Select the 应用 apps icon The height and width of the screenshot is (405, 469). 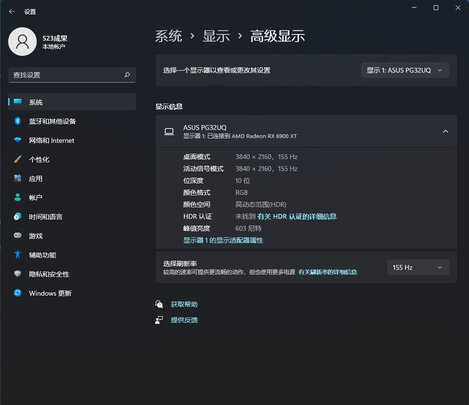point(18,178)
